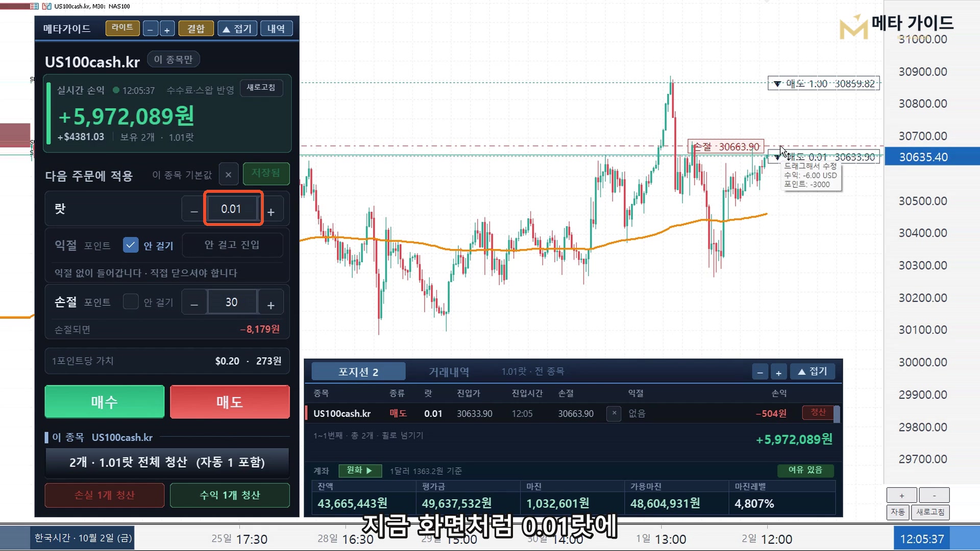980x551 pixels.
Task: Click the red 매도 sell button
Action: point(230,402)
